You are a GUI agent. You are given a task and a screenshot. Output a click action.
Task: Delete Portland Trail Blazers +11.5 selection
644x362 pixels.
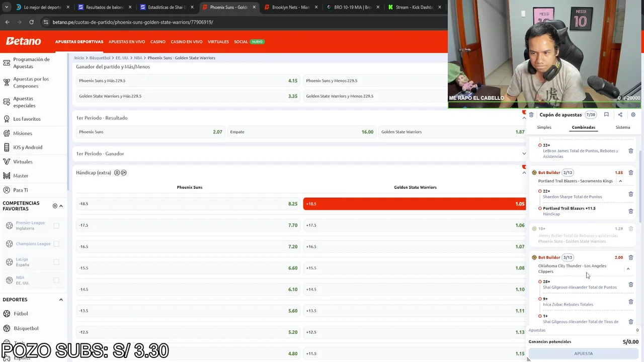(x=630, y=211)
